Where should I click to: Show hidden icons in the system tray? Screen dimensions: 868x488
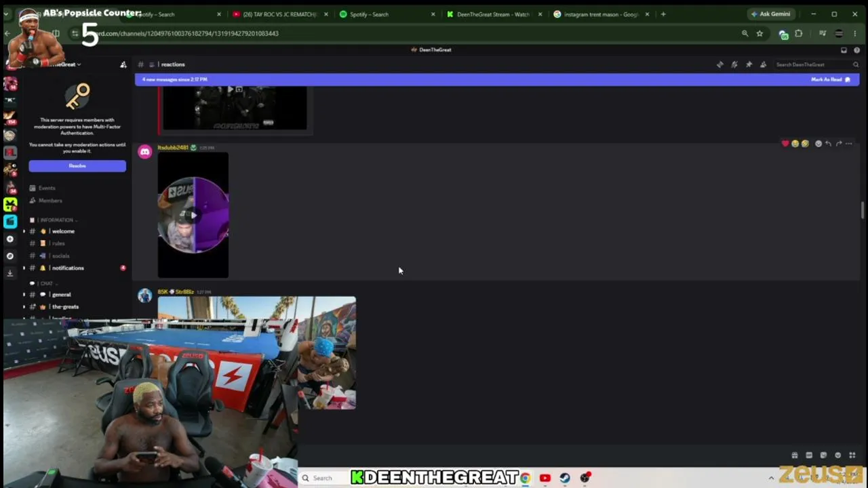point(771,478)
